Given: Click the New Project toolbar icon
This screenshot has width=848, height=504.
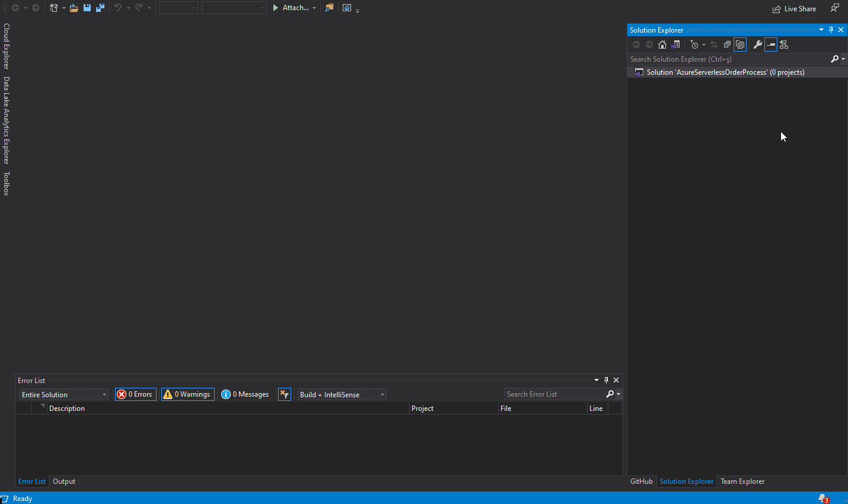Looking at the screenshot, I should (54, 8).
